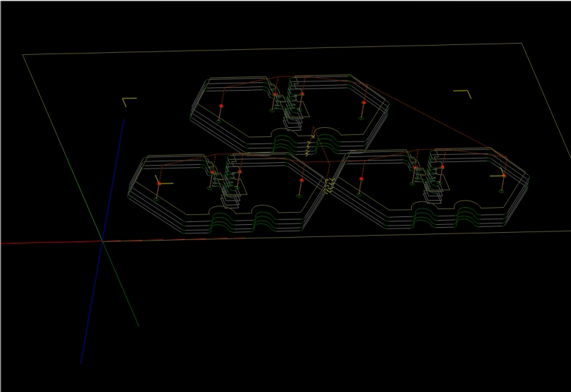
Task: Click yellow corner bracket at stock's right side
Action: point(463,94)
